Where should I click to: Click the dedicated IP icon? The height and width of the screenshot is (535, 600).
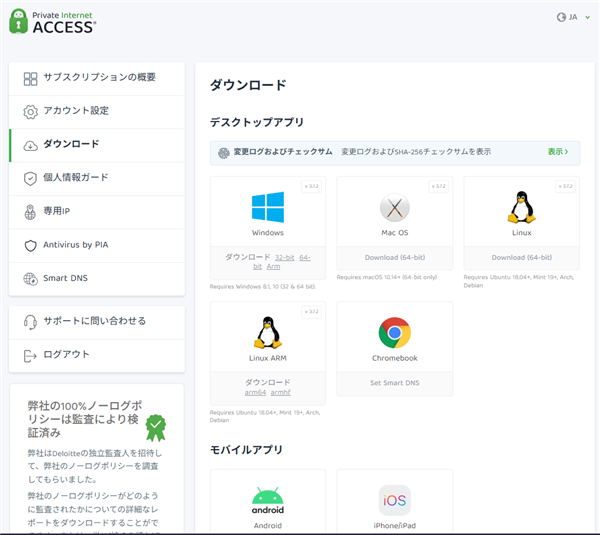tap(30, 212)
